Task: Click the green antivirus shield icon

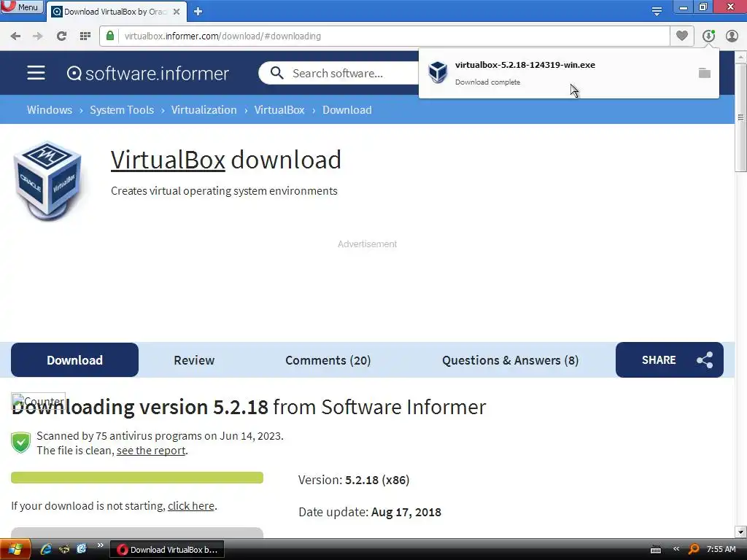Action: coord(20,443)
